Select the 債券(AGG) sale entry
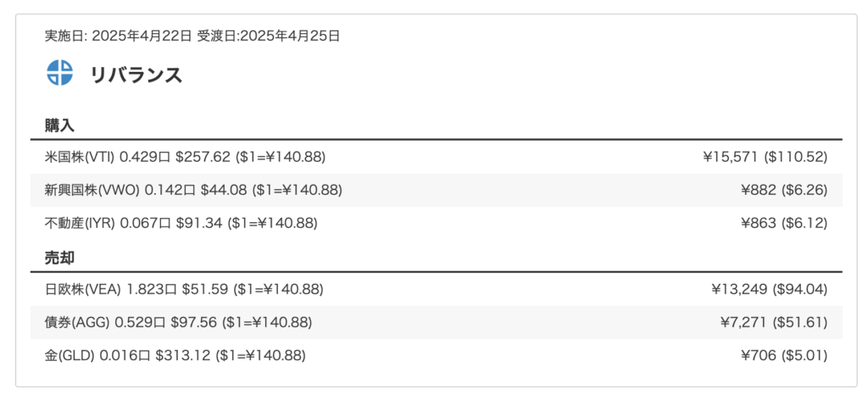 click(77, 322)
